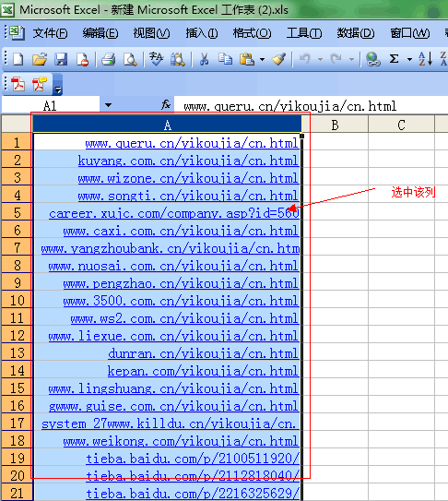Select the Format Painter brush icon
Viewport: 448px width, 501px height.
pos(278,59)
